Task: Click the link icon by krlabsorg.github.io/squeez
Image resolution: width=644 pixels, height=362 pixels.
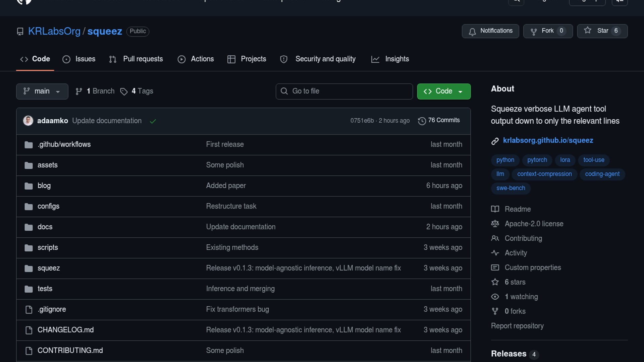Action: pos(495,141)
